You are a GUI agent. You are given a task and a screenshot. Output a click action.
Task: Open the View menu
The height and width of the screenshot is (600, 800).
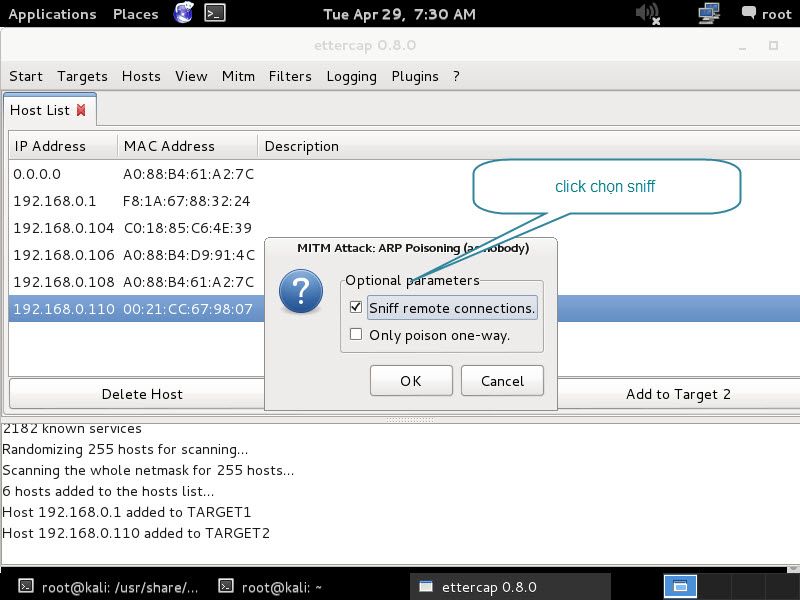[x=191, y=77]
